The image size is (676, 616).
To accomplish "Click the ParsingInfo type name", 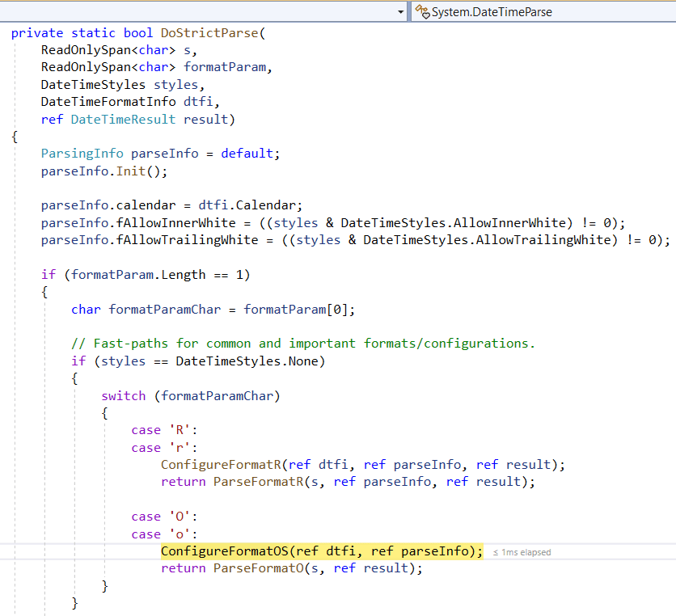I will coord(82,154).
